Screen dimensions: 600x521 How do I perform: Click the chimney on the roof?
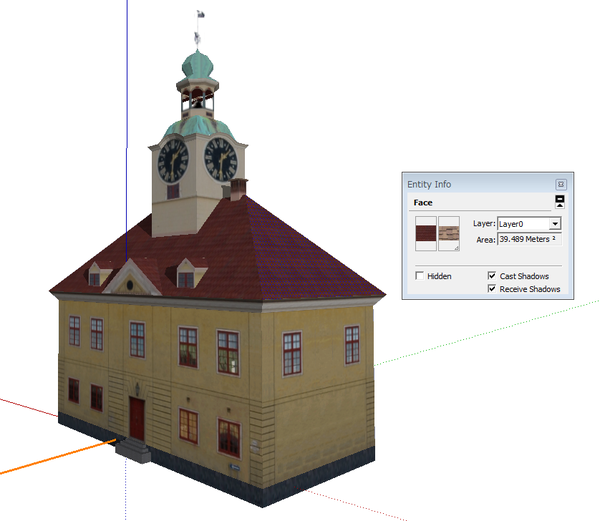[238, 189]
